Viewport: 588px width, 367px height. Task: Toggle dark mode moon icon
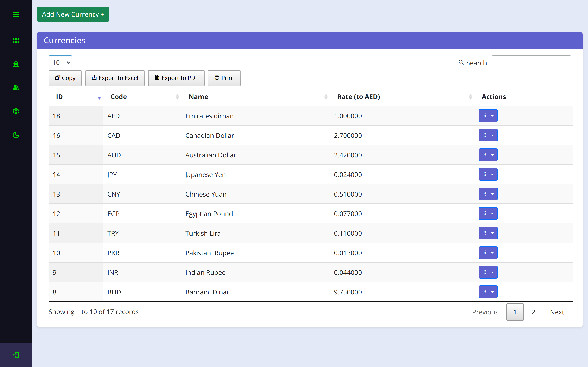[x=16, y=135]
